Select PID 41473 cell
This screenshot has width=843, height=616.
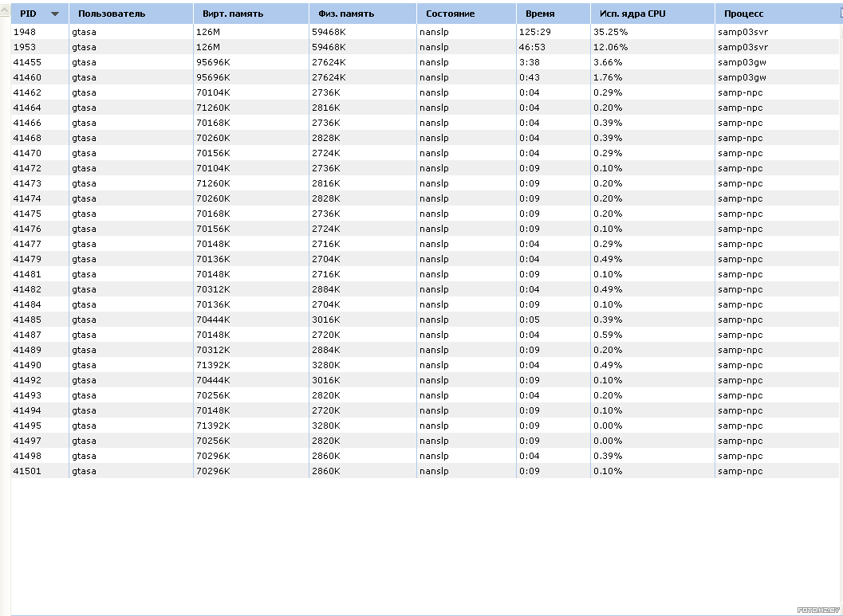[27, 183]
